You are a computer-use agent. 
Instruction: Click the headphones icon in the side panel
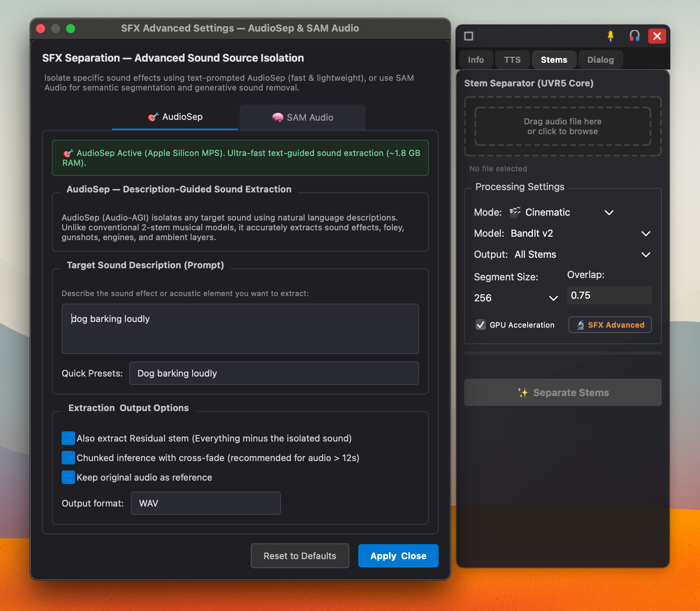tap(635, 36)
